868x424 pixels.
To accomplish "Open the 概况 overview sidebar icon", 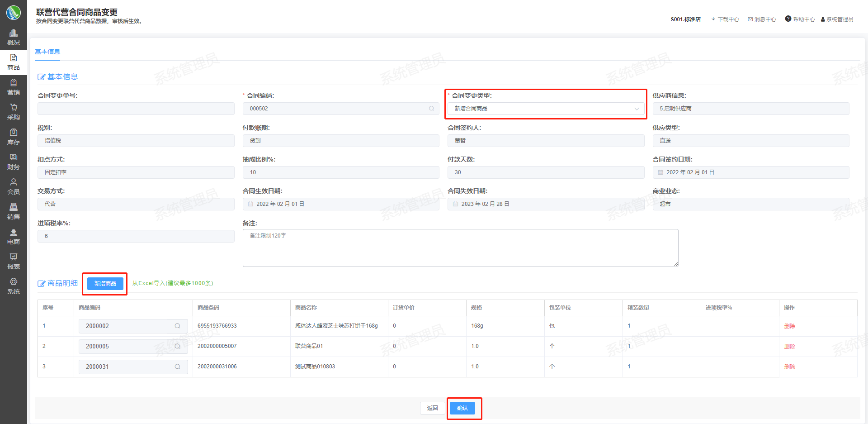I will [14, 33].
